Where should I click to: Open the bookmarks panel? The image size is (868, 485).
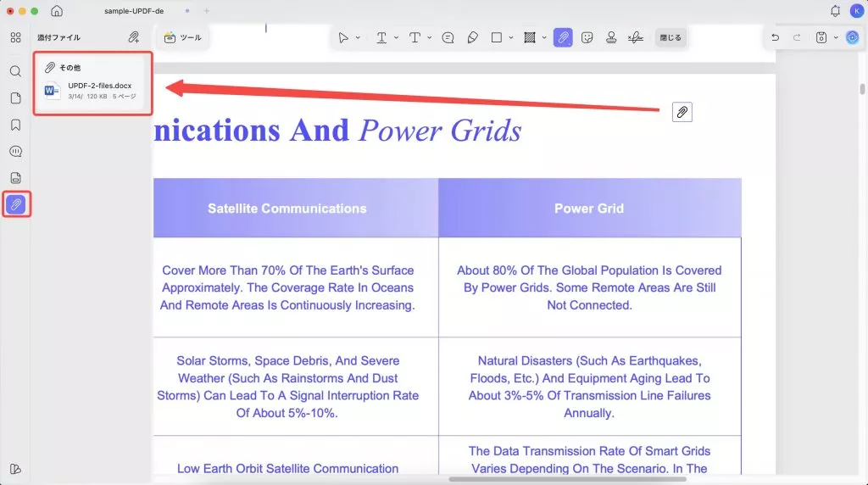(x=15, y=125)
